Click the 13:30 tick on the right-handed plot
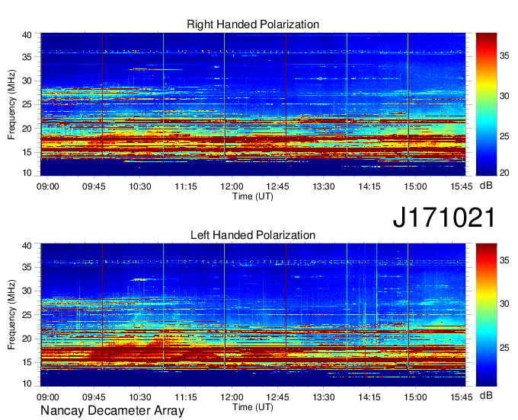Screen dimensions: 518x420 [x=324, y=186]
